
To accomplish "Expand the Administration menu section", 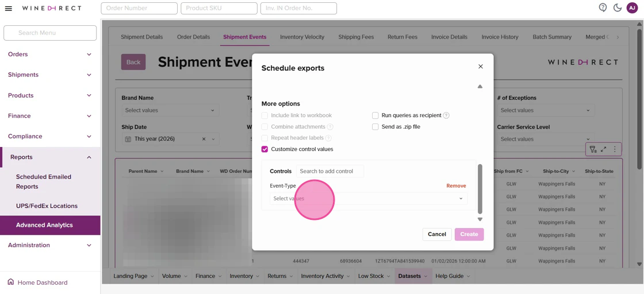I will [x=50, y=245].
